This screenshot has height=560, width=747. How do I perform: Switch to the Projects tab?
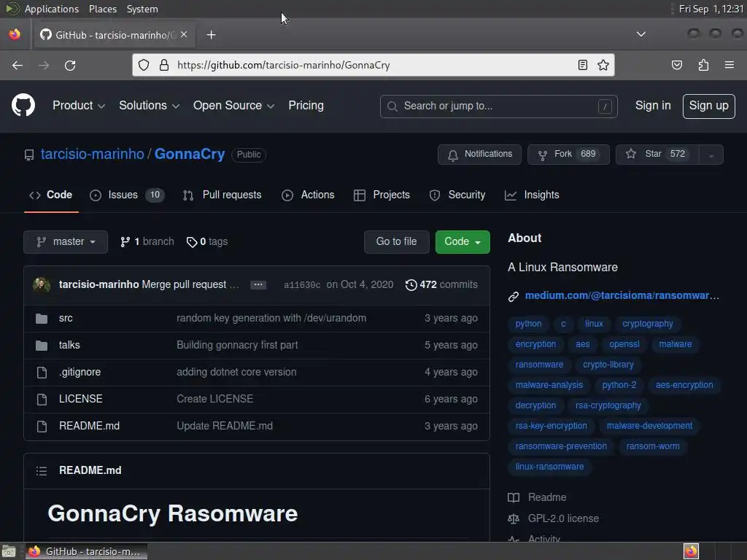click(382, 195)
